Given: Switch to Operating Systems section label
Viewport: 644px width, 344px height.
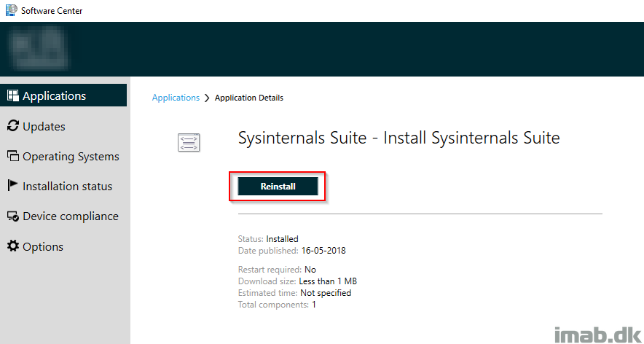Looking at the screenshot, I should [x=71, y=157].
